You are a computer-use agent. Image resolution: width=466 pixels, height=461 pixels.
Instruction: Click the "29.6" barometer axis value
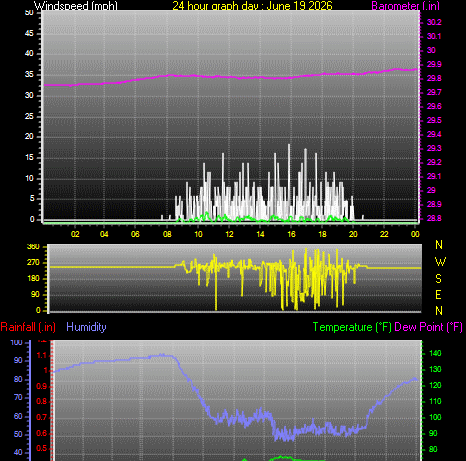(x=434, y=106)
